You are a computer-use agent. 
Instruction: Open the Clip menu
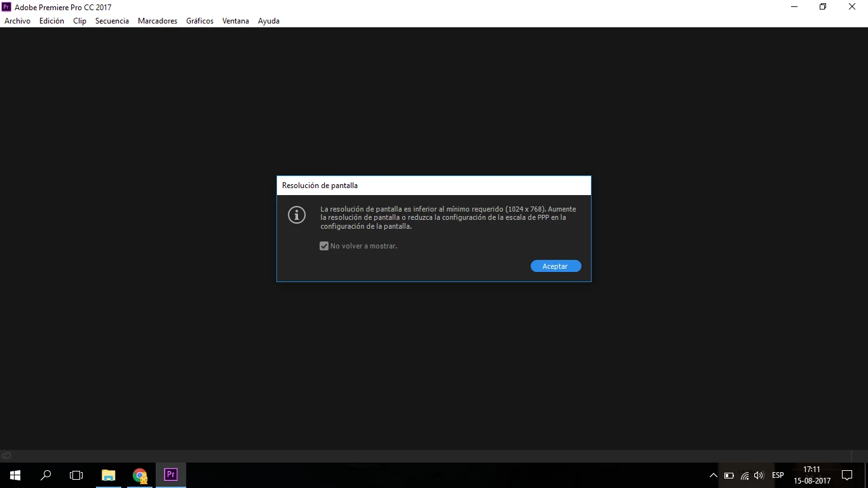tap(79, 21)
